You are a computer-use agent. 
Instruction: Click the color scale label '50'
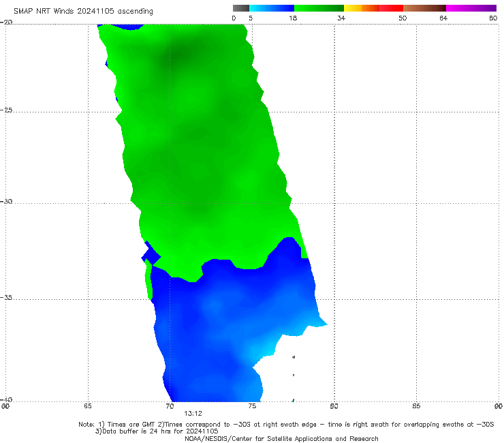click(x=403, y=18)
